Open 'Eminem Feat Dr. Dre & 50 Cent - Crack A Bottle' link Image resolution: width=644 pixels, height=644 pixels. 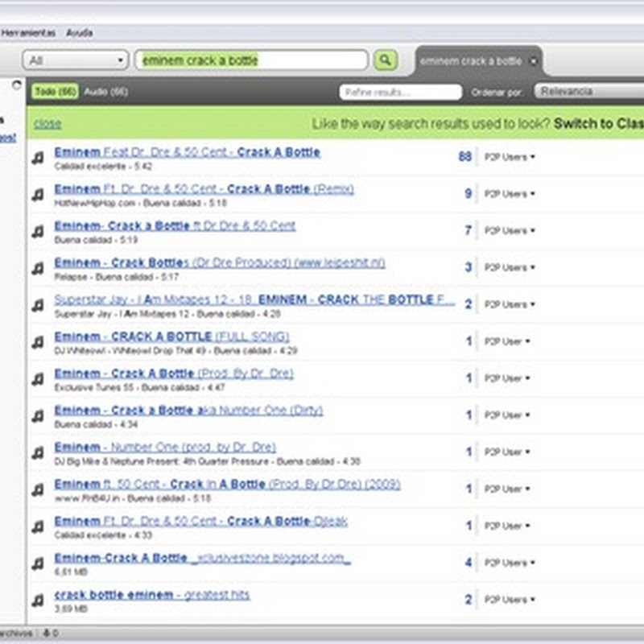point(188,152)
